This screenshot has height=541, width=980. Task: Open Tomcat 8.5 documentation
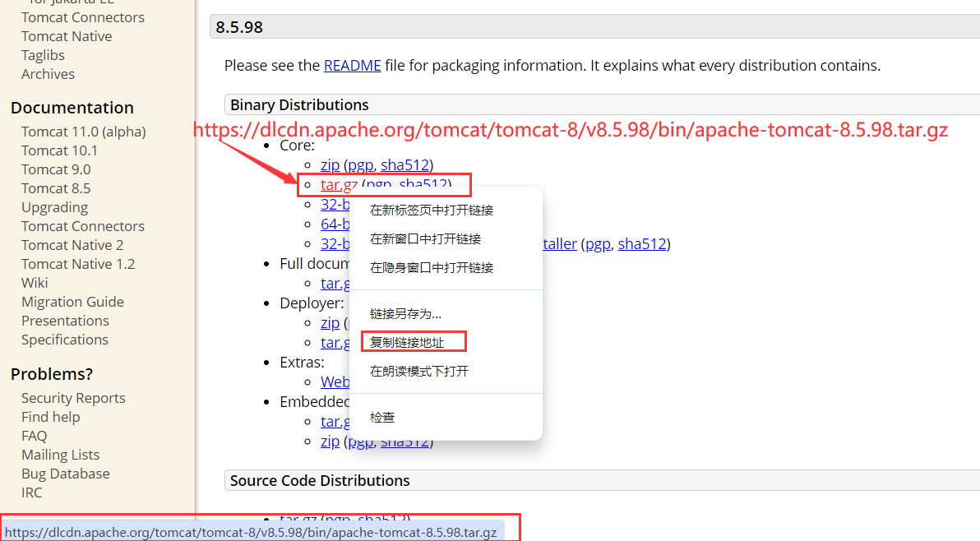point(56,188)
